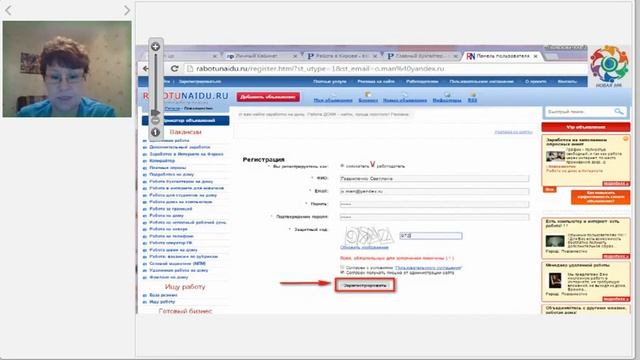Click the RABOTUNAIDU.RU site logo
This screenshot has height=360, width=640.
(x=186, y=96)
